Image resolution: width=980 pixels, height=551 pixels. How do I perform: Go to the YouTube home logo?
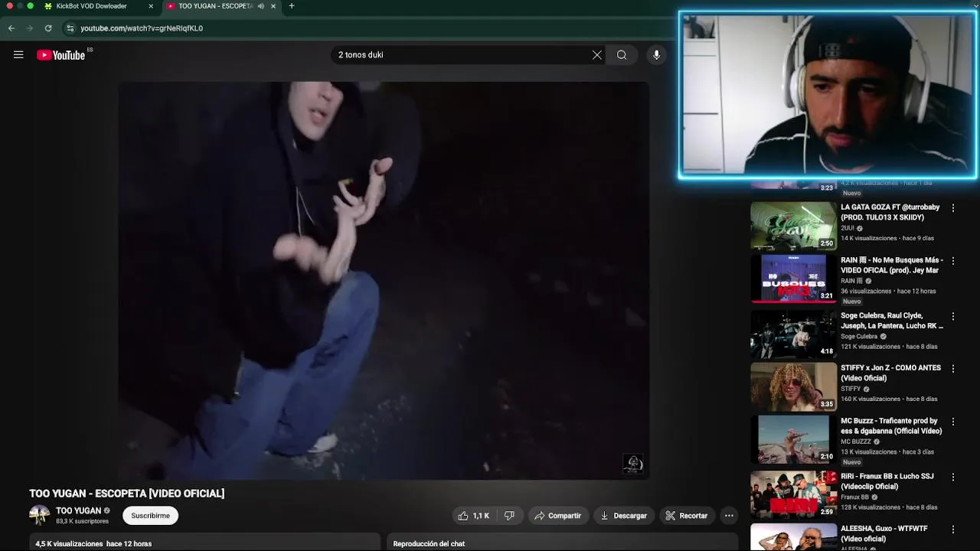tap(61, 55)
